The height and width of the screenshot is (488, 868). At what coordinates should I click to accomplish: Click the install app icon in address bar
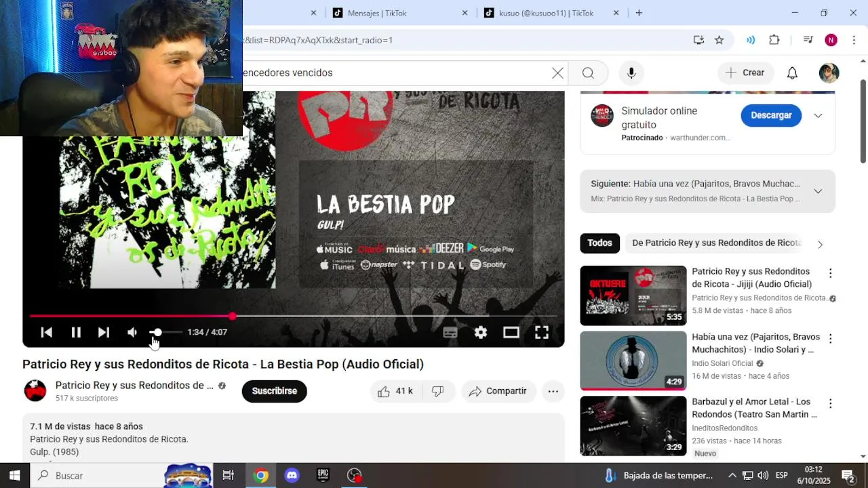698,40
